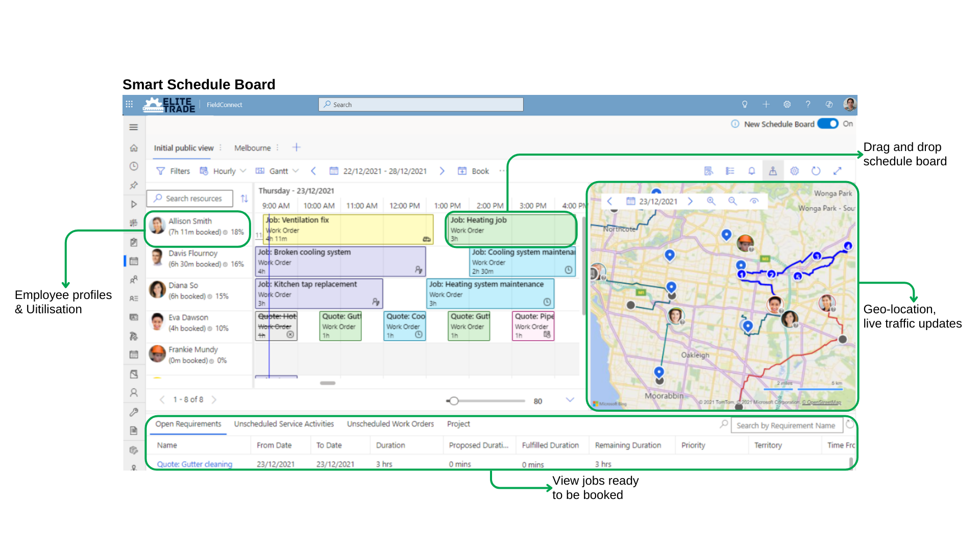The width and height of the screenshot is (980, 551).
Task: Open the wrench icon in sidebar
Action: [x=134, y=412]
